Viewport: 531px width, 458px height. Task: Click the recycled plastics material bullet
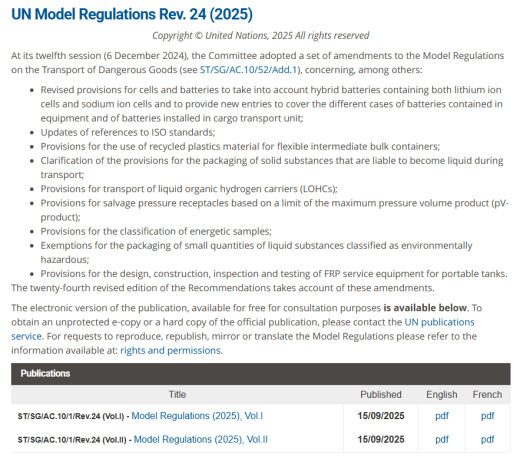[240, 146]
